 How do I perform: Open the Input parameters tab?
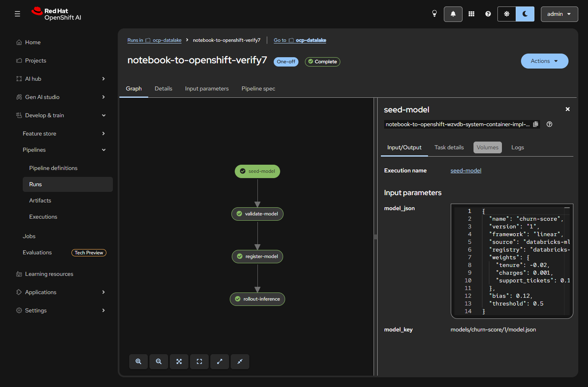click(207, 88)
